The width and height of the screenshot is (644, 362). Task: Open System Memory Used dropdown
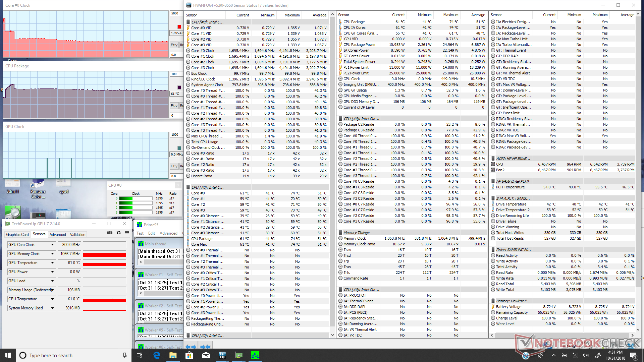(x=52, y=308)
